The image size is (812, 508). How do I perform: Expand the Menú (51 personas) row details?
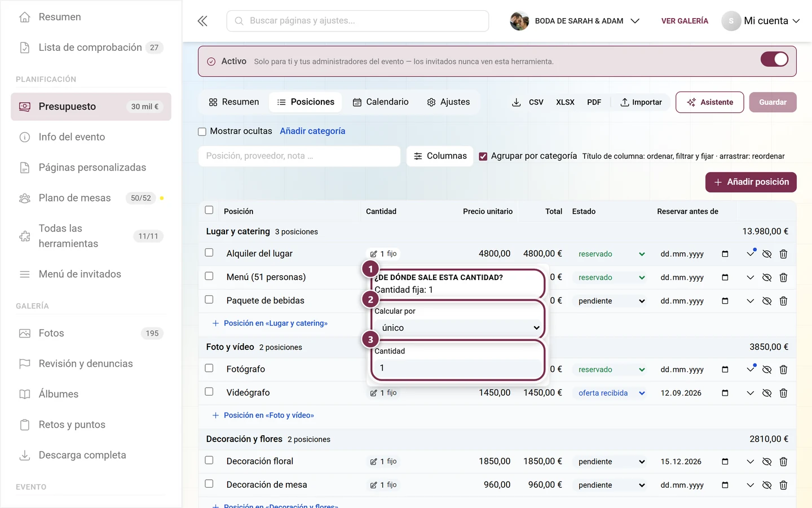point(750,278)
